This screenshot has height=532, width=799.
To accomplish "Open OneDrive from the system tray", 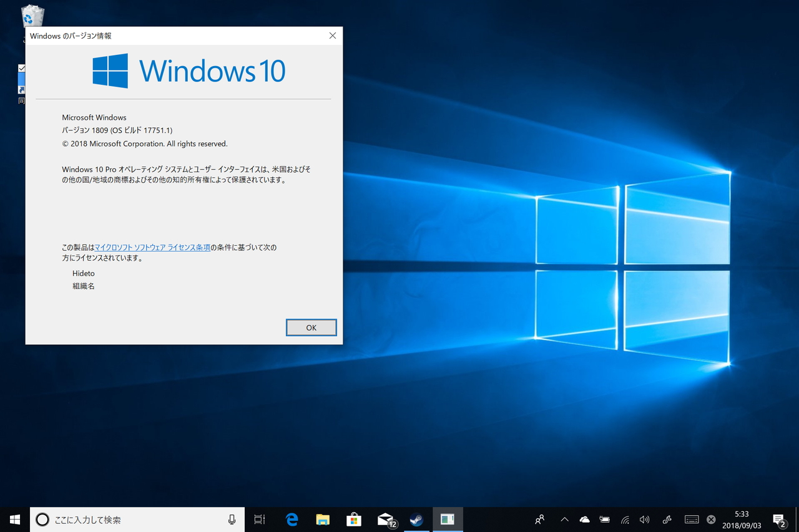I will (584, 519).
